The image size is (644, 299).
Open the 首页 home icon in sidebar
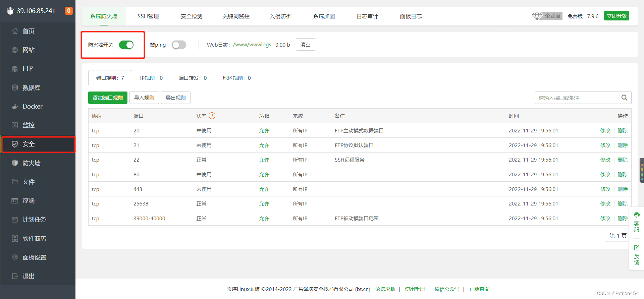point(15,31)
